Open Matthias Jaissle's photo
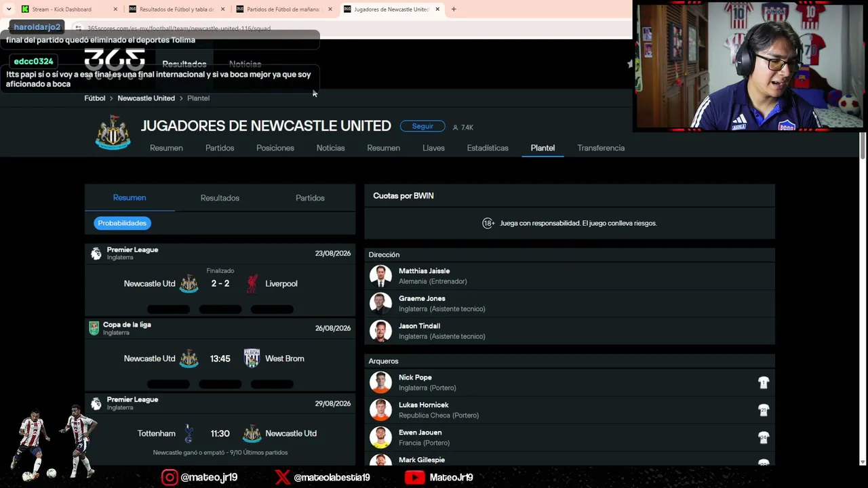868x488 pixels. click(380, 276)
